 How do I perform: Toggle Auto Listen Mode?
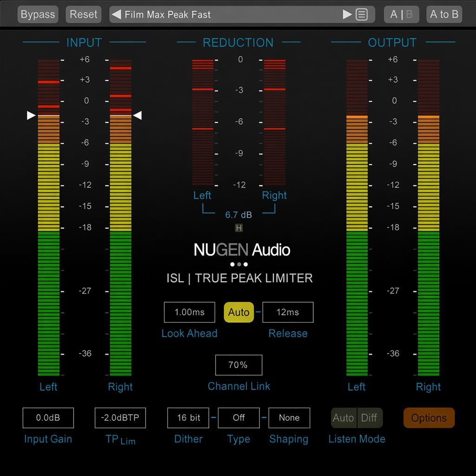tap(344, 418)
